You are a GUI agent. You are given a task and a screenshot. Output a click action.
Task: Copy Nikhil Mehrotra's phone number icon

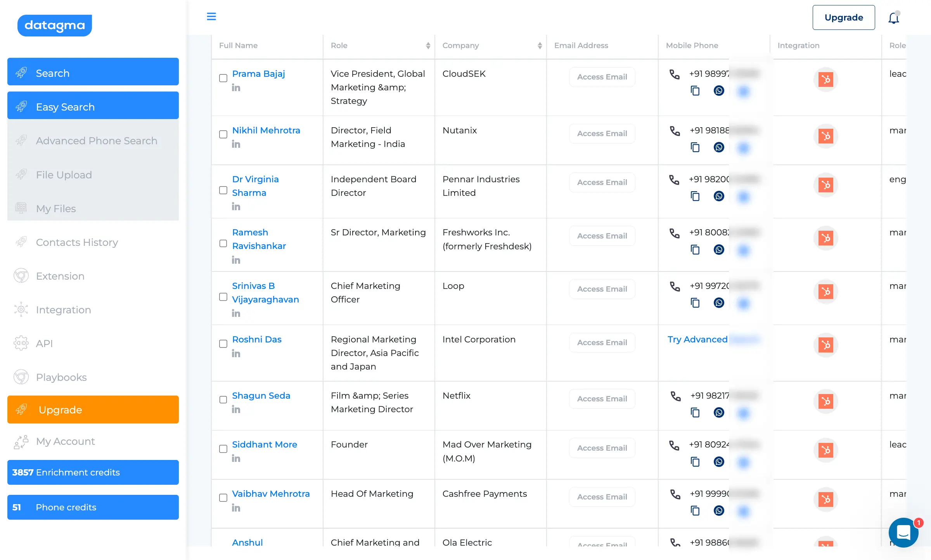695,147
